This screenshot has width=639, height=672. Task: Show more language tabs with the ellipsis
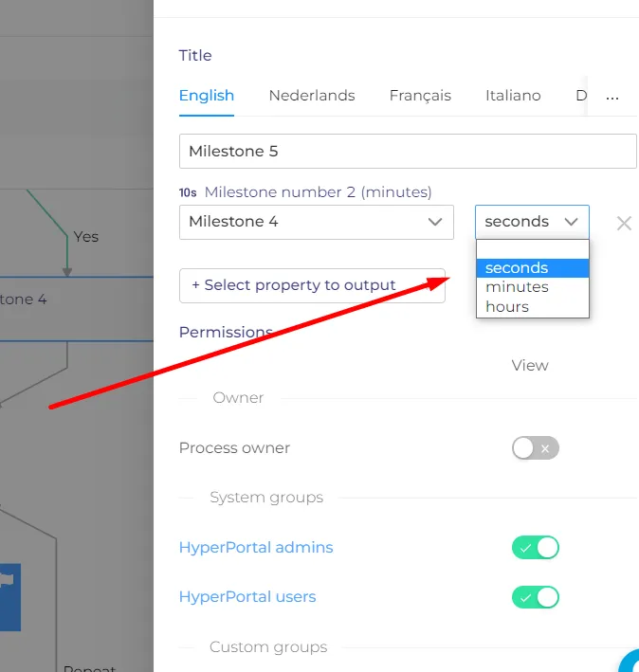(x=612, y=98)
